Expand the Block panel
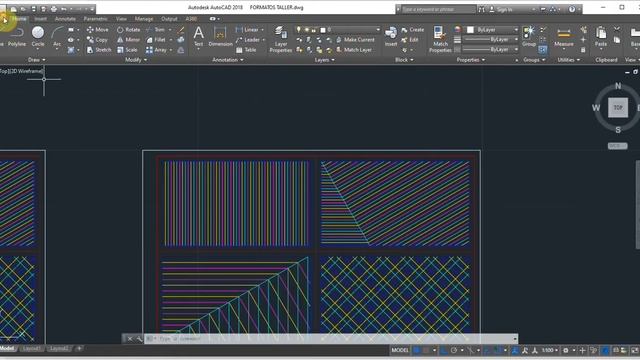 click(x=404, y=60)
